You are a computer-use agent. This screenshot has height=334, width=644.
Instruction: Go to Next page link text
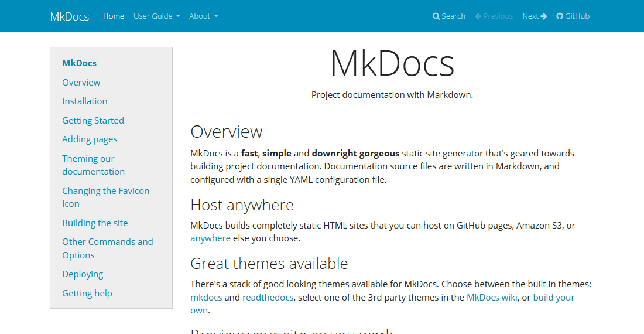point(530,16)
